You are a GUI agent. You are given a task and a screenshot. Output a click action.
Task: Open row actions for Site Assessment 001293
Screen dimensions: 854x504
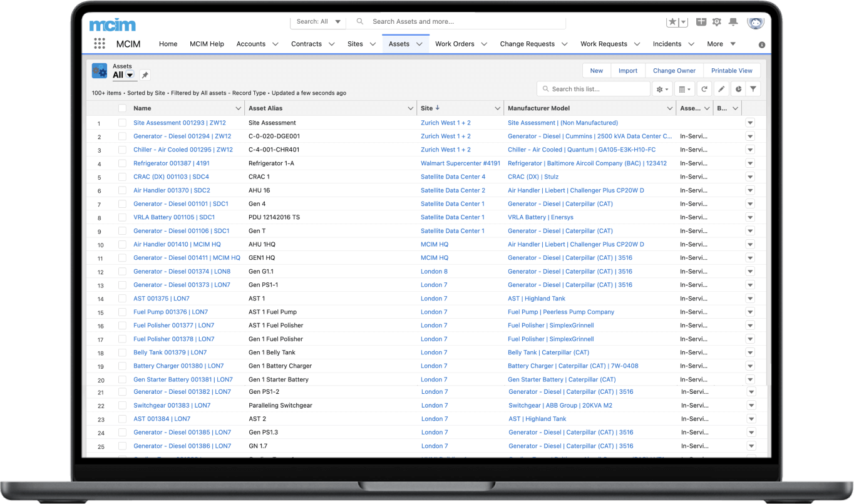pos(750,123)
